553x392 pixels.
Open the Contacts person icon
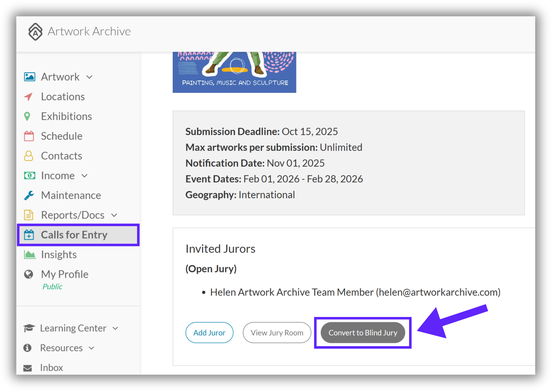click(29, 156)
